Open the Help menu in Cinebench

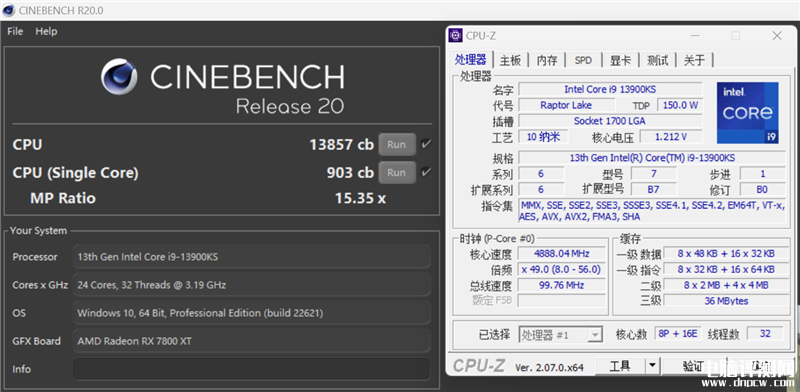(x=46, y=32)
